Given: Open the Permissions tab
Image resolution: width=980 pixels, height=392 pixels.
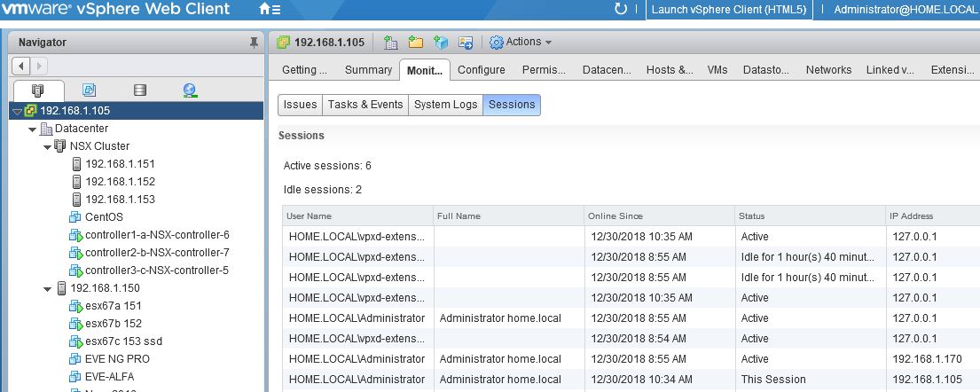Looking at the screenshot, I should pyautogui.click(x=544, y=69).
